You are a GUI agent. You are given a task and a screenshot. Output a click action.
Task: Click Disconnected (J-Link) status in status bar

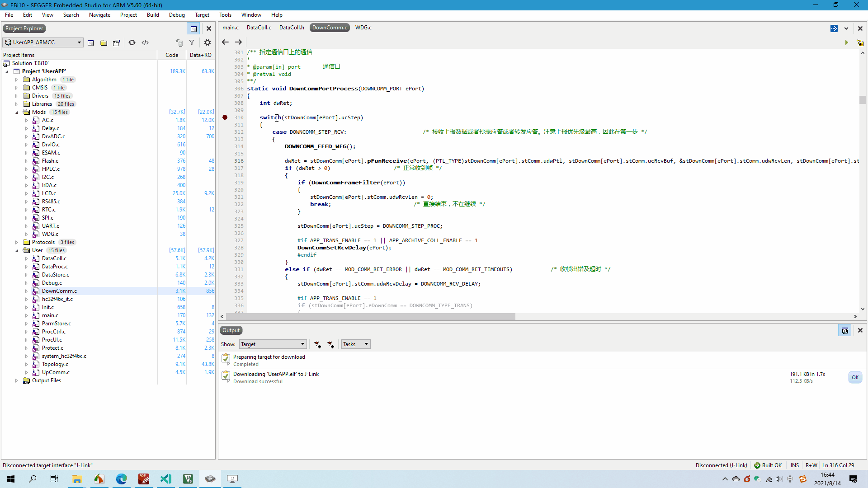[722, 465]
